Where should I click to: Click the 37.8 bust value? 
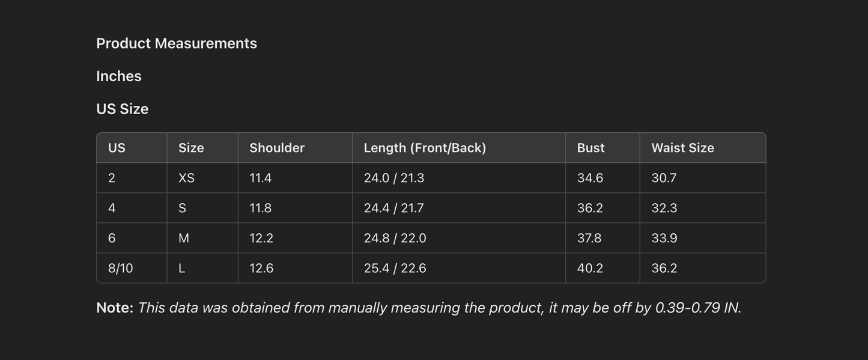589,238
